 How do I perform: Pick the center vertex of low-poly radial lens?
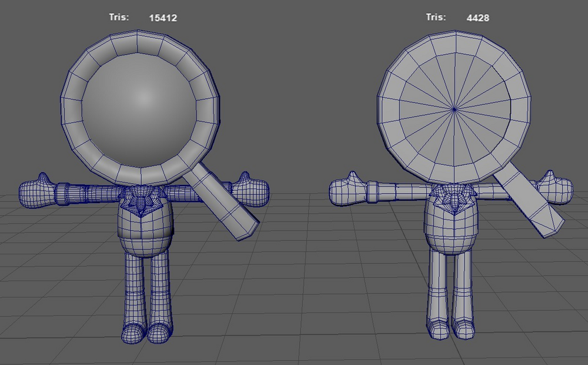[x=455, y=109]
